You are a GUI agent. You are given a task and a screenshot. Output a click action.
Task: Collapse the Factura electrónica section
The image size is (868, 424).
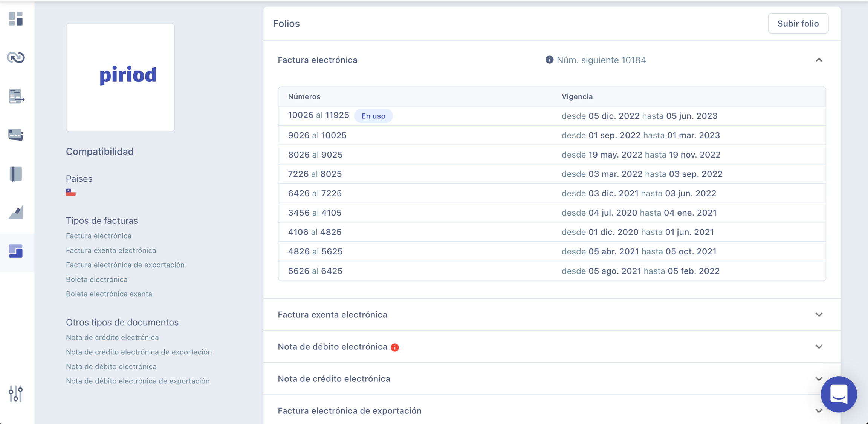coord(819,60)
